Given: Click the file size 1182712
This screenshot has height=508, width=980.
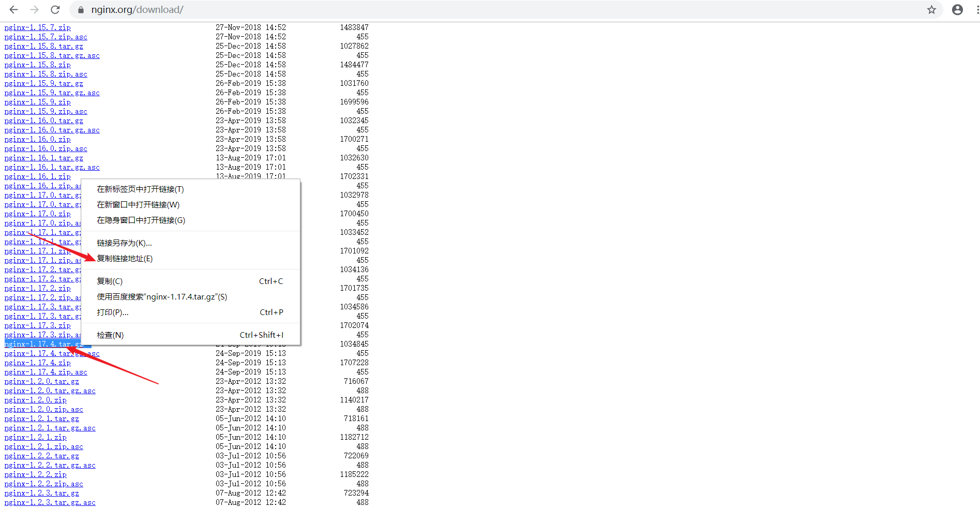Looking at the screenshot, I should click(354, 437).
